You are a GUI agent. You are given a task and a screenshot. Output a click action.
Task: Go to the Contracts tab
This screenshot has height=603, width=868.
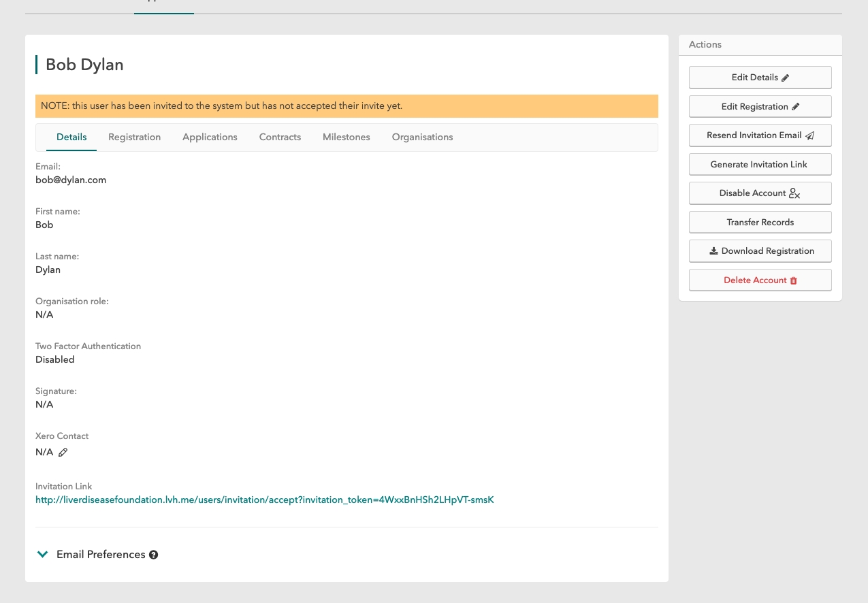[280, 137]
